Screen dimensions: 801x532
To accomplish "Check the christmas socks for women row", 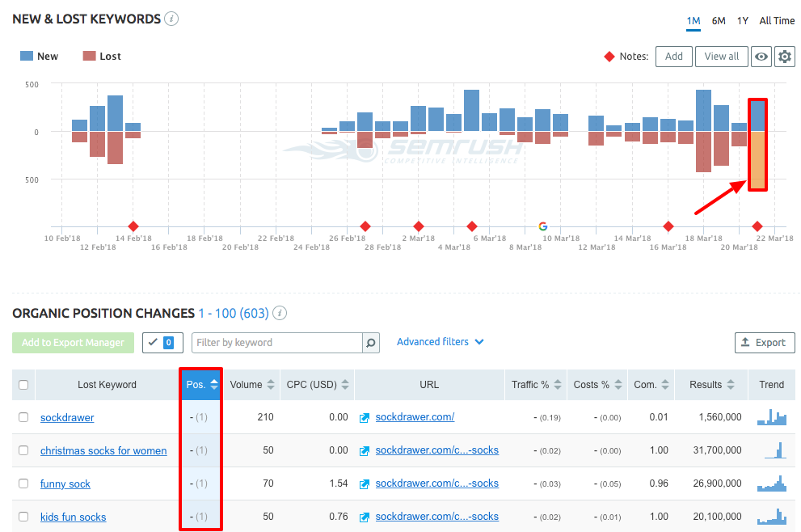I will click(23, 450).
